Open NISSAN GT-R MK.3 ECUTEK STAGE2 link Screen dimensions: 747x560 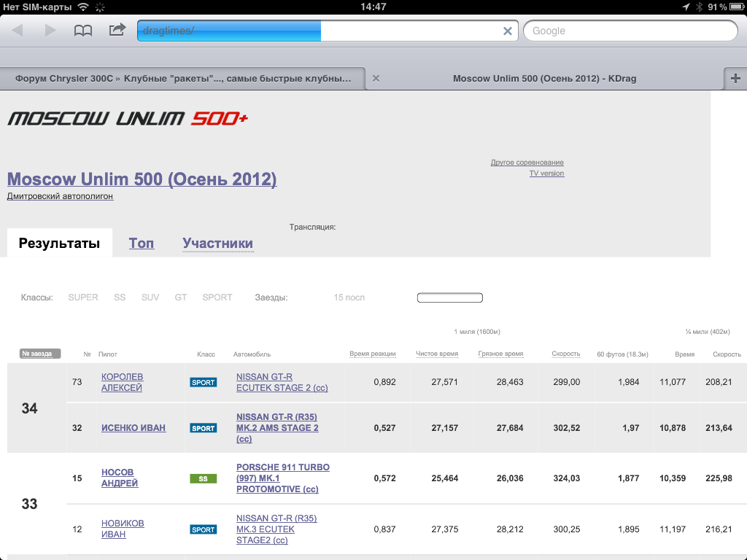coord(276,529)
